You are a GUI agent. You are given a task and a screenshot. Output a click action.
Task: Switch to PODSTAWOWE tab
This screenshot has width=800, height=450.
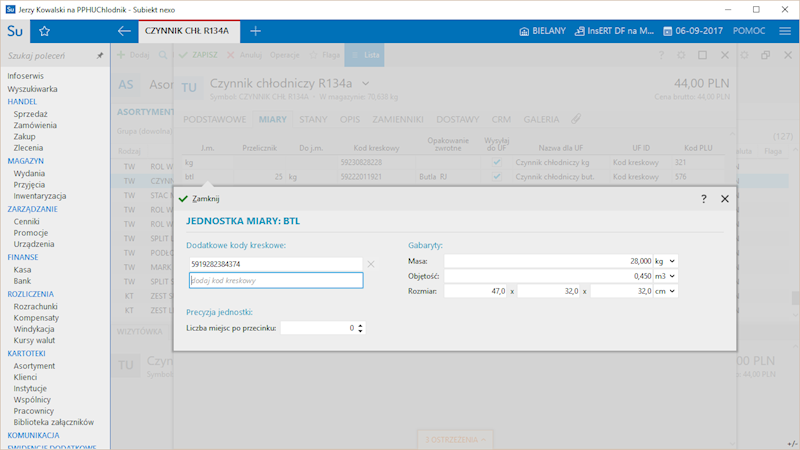point(215,119)
